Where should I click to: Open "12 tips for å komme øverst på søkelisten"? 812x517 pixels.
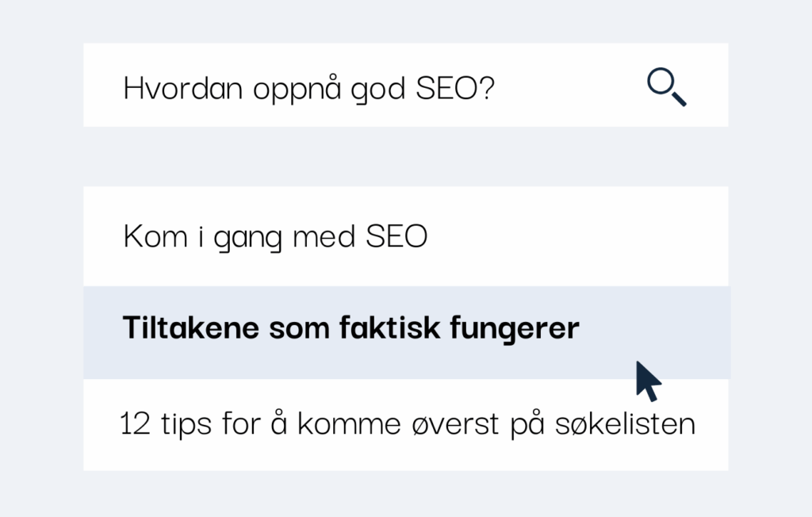tap(407, 424)
